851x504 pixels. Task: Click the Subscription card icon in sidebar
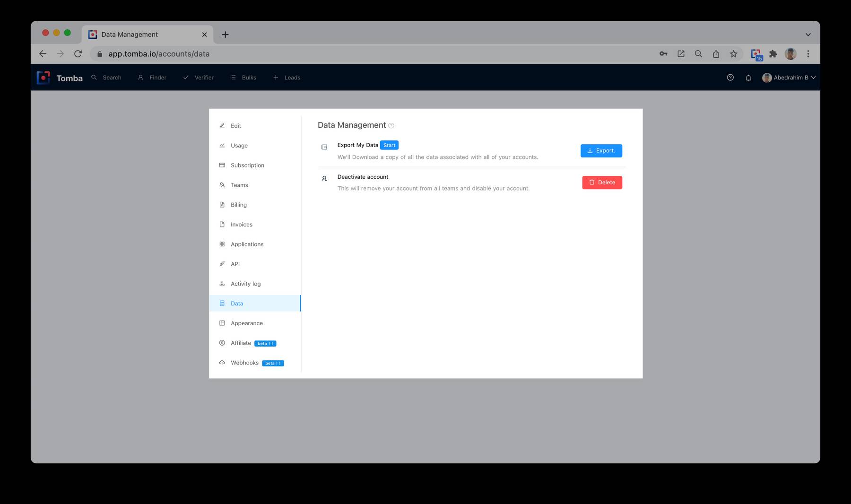(222, 165)
